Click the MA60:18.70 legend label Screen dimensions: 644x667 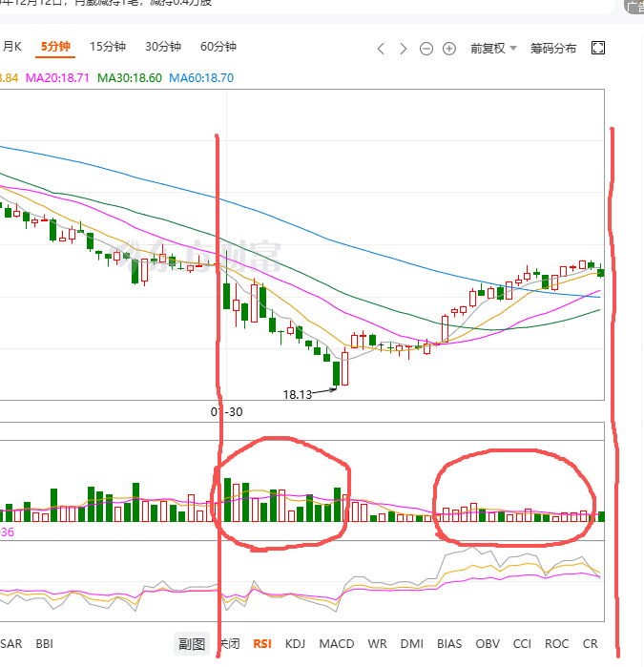pyautogui.click(x=201, y=78)
